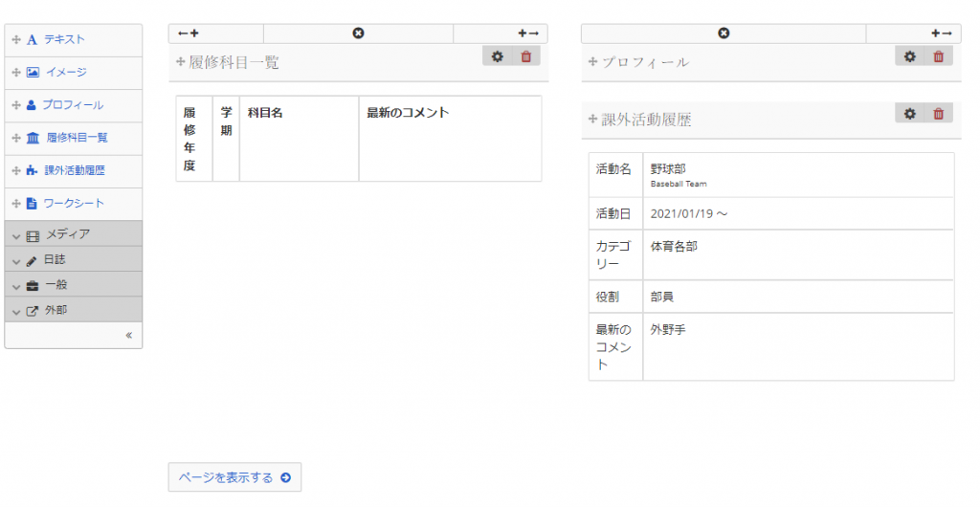Expand the 日誌 section

pyautogui.click(x=74, y=259)
